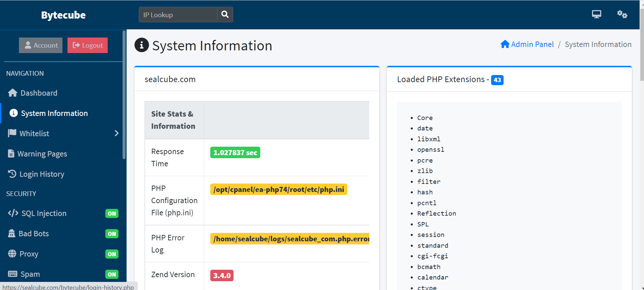Toggle the Bad Bots ON badge
This screenshot has width=644, height=290.
pos(112,234)
